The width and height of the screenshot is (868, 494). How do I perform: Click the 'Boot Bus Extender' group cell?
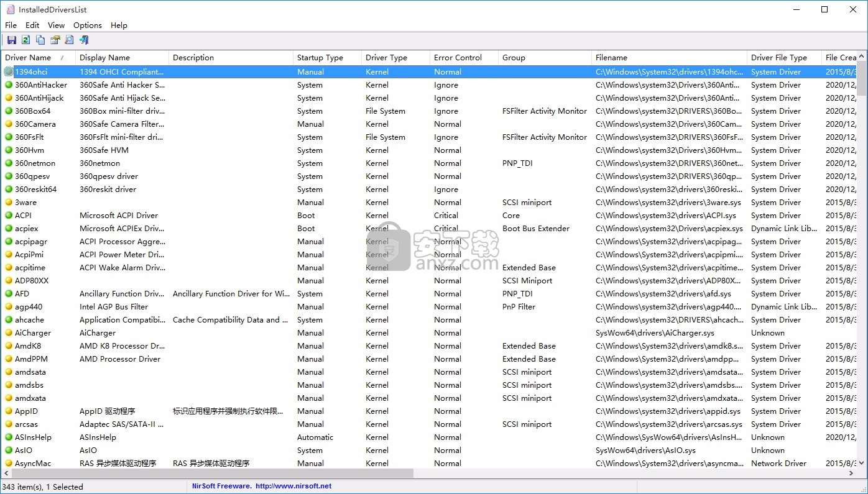(x=536, y=229)
